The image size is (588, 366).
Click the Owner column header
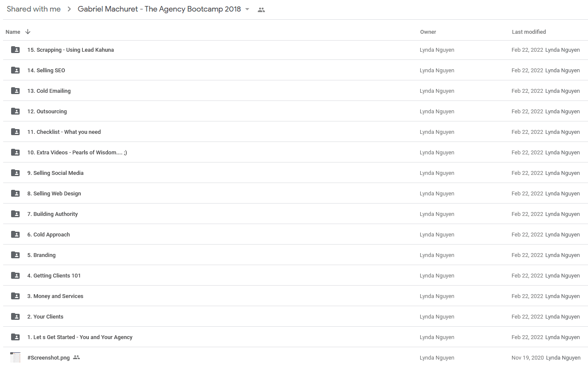pyautogui.click(x=428, y=32)
